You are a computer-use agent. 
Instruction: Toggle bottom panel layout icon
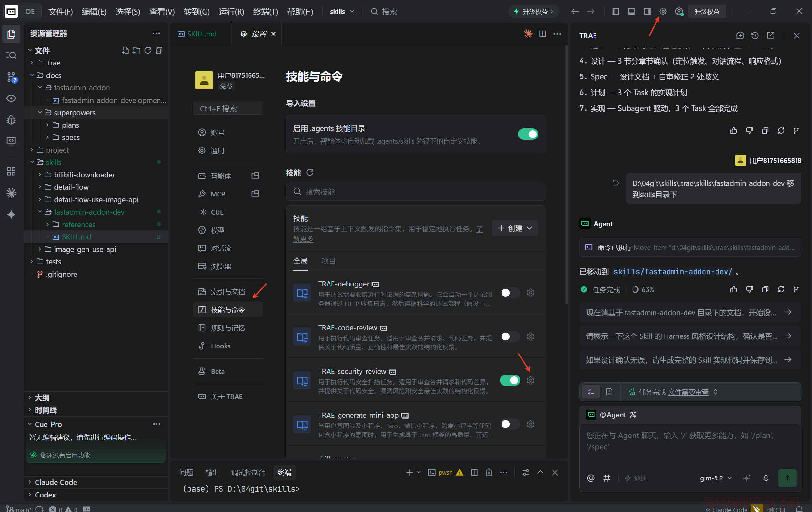(631, 12)
